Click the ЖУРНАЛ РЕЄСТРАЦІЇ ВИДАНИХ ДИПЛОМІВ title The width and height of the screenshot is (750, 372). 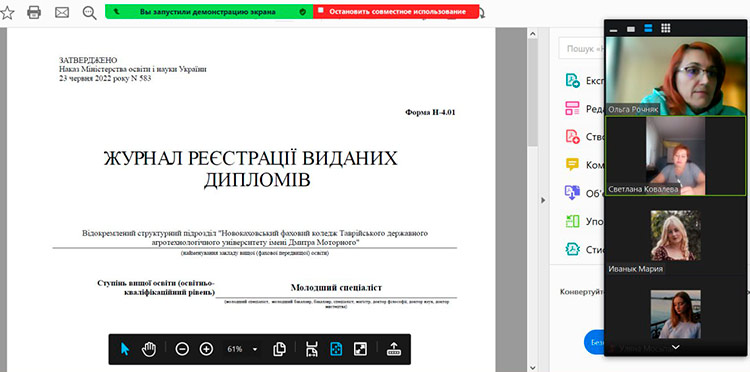point(251,169)
